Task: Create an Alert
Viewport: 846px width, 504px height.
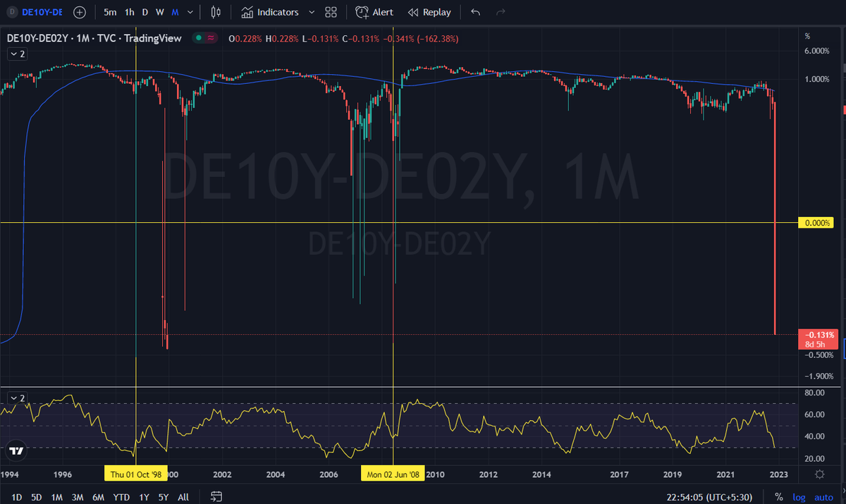Action: [374, 12]
